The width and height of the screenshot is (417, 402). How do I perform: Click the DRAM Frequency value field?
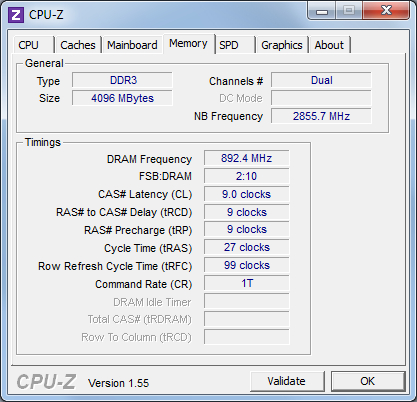246,158
